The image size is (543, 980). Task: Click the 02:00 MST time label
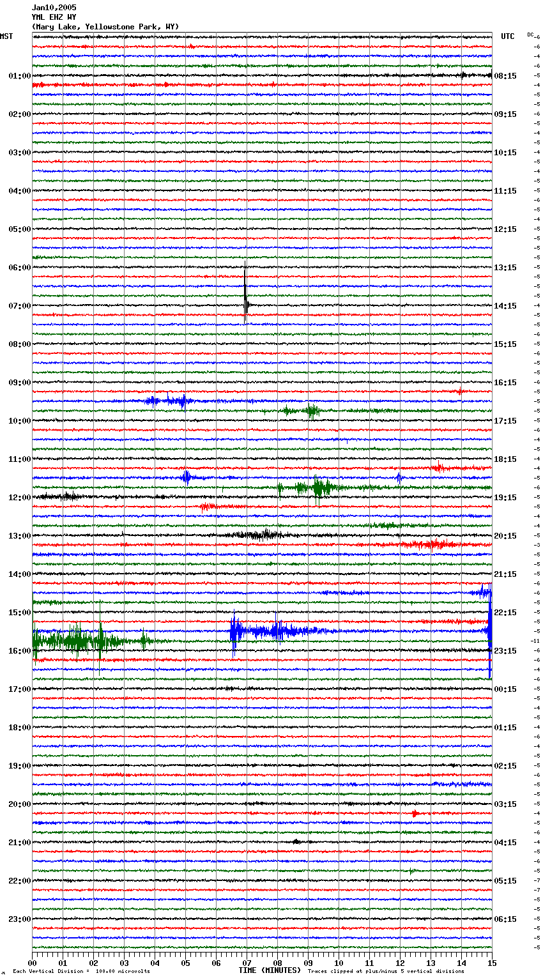[x=20, y=114]
